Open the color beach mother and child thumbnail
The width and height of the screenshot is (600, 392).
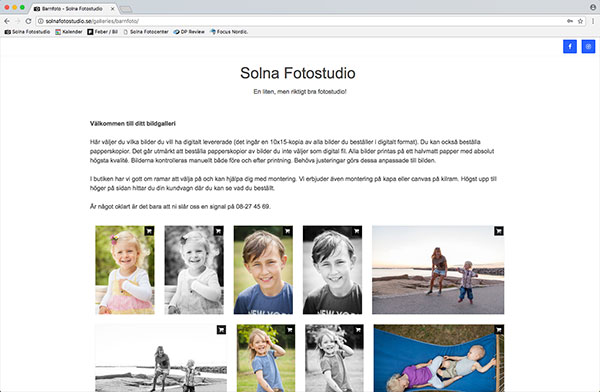tap(438, 270)
